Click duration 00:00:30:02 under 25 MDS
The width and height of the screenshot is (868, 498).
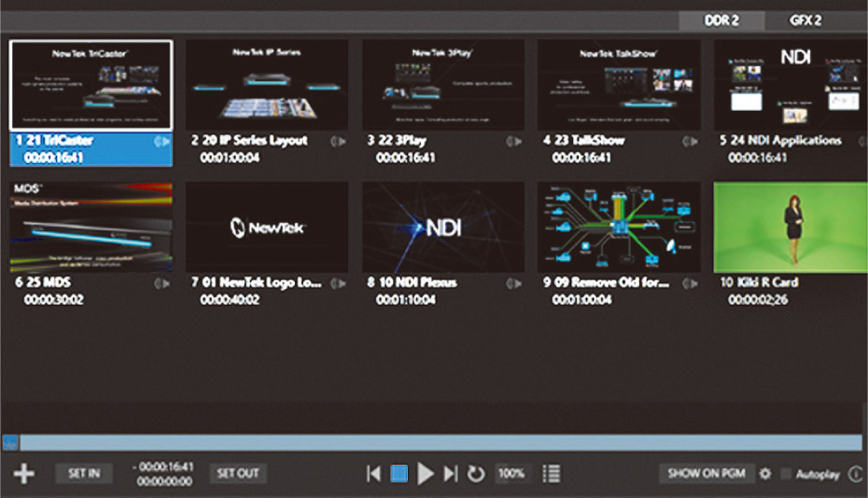tap(54, 300)
